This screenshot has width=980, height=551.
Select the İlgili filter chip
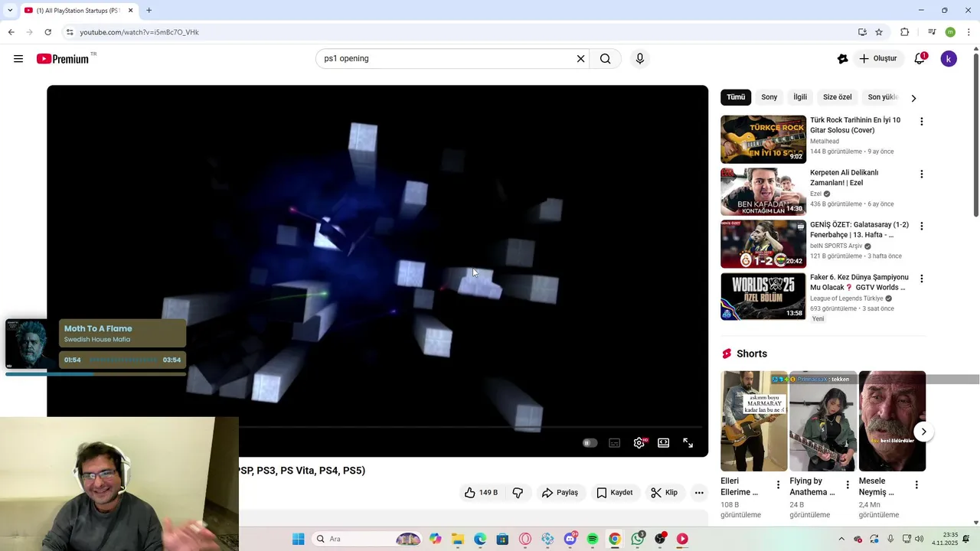click(x=800, y=97)
